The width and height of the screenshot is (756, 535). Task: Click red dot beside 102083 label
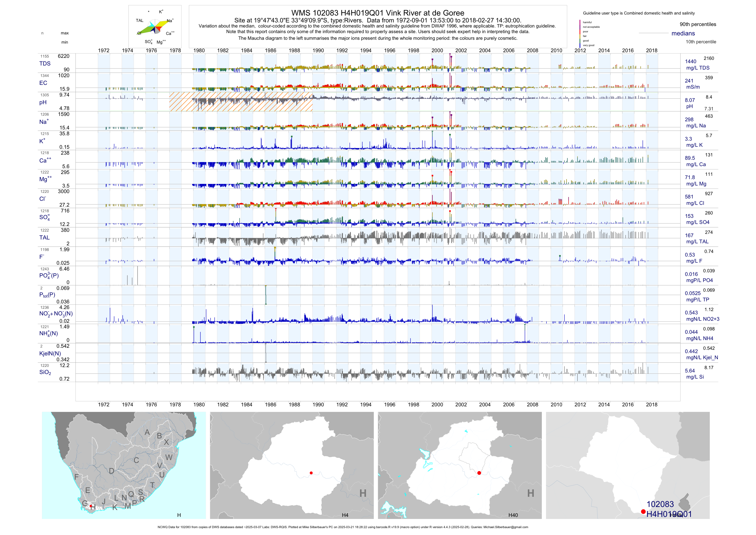[x=643, y=512]
